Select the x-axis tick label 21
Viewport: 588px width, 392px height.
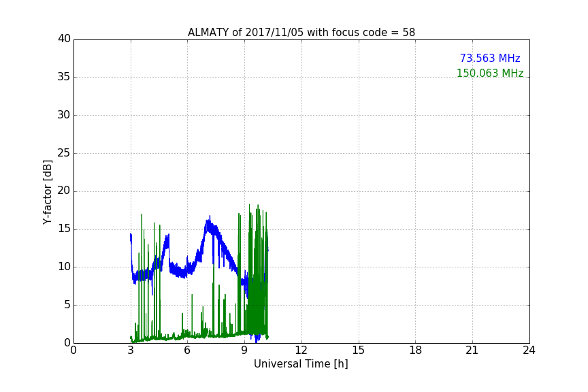[472, 350]
